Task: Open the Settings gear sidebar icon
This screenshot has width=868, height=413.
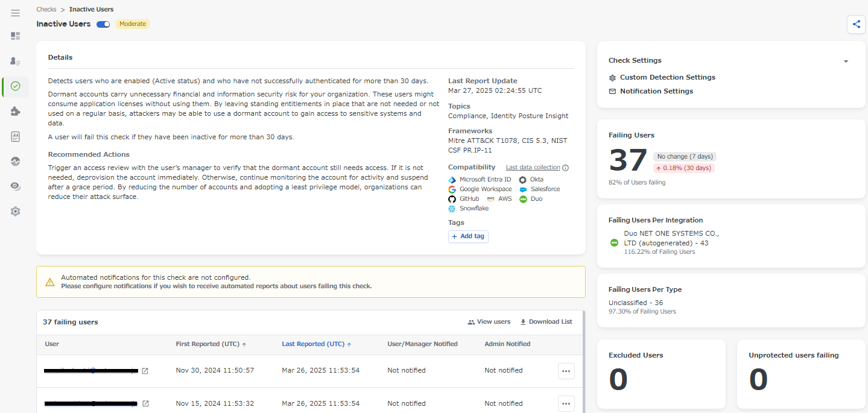Action: [16, 212]
